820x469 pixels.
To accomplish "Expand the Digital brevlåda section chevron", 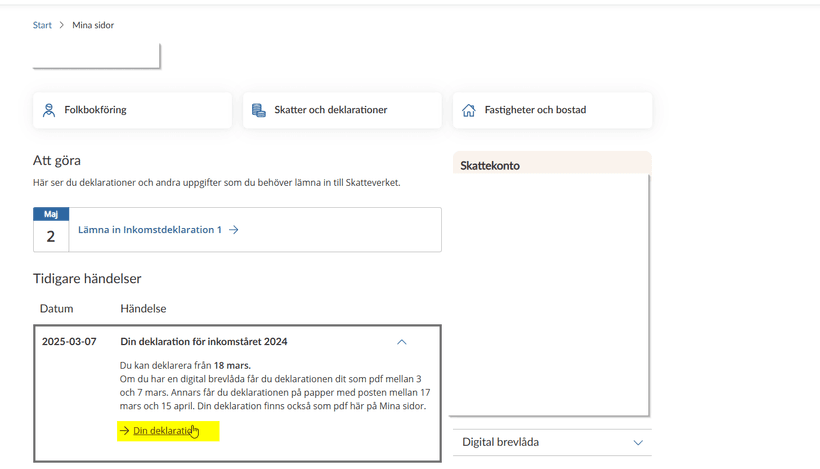I will coord(638,442).
